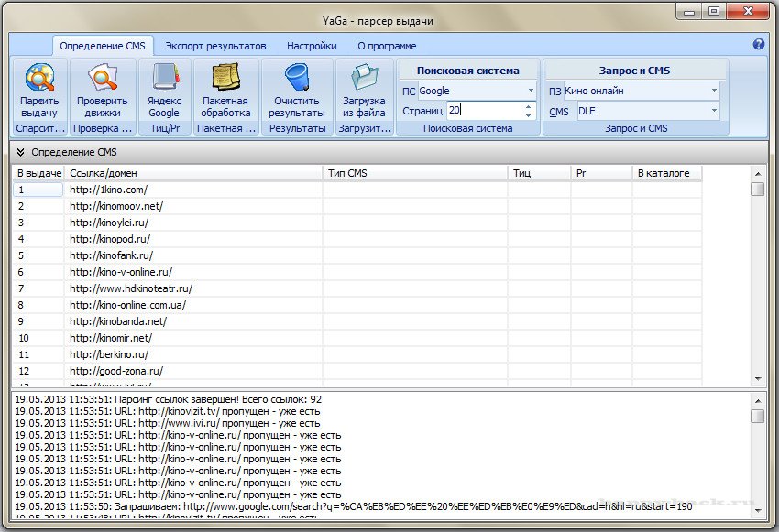Click the results table scroll up arrow
Image resolution: width=779 pixels, height=532 pixels.
[x=758, y=174]
